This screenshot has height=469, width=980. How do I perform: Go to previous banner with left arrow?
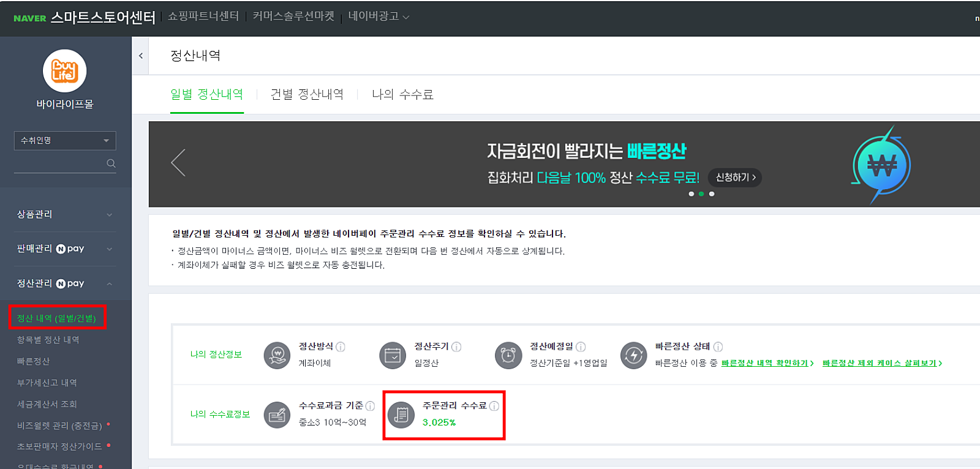point(178,163)
